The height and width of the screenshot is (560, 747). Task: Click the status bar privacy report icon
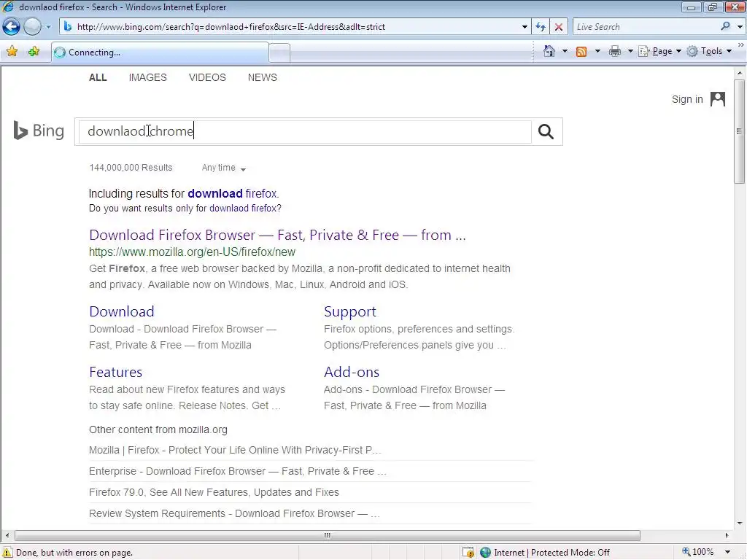[469, 553]
